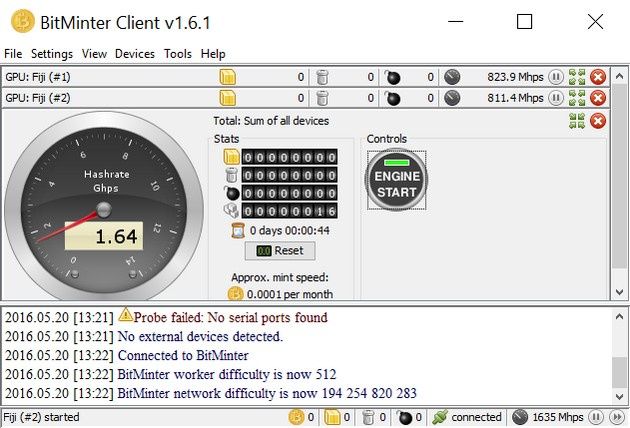This screenshot has height=428, width=630.
Task: Click the GPU: Fiji (#1) device label
Action: (x=38, y=77)
